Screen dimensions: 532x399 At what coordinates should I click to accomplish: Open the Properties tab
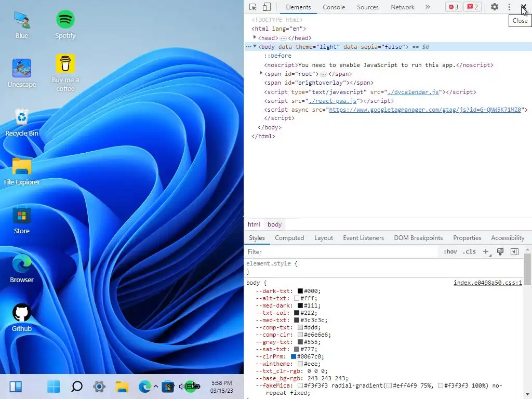[467, 238]
